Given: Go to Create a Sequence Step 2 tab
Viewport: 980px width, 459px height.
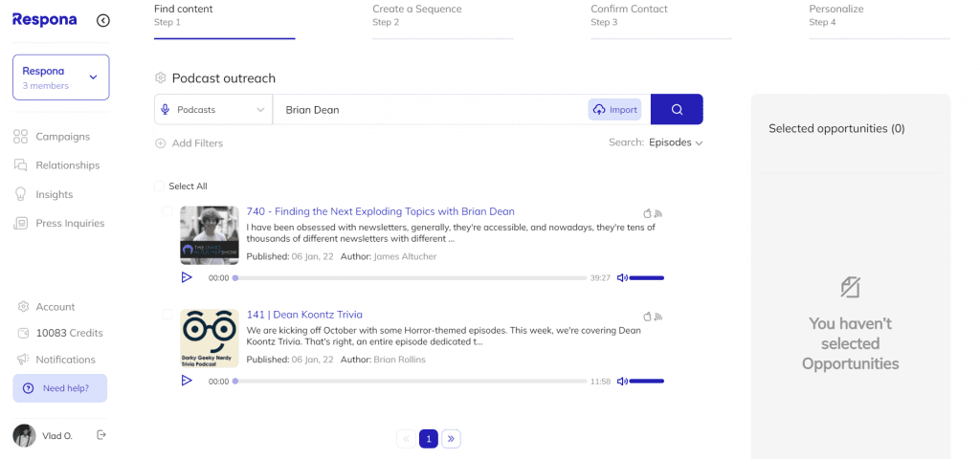Looking at the screenshot, I should point(443,20).
